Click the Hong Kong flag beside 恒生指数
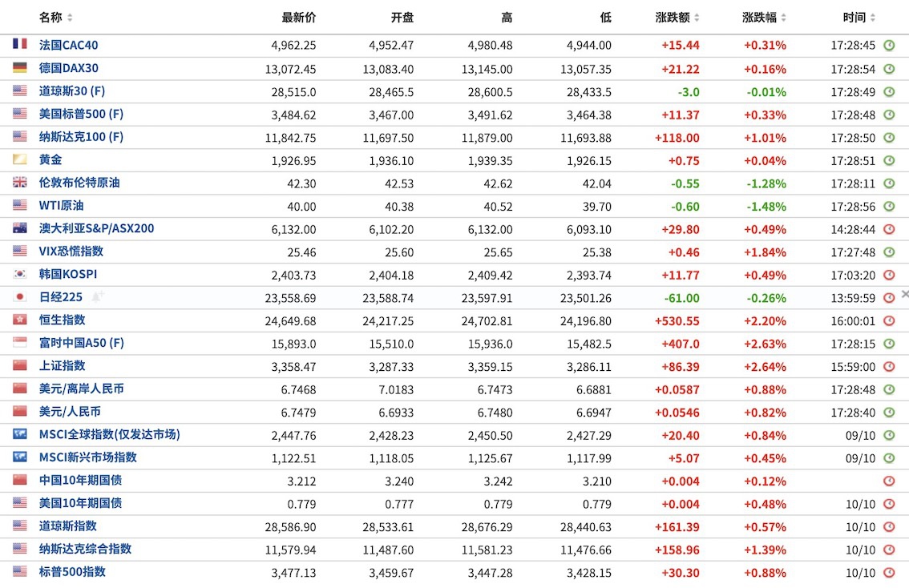This screenshot has width=909, height=588. (x=20, y=319)
